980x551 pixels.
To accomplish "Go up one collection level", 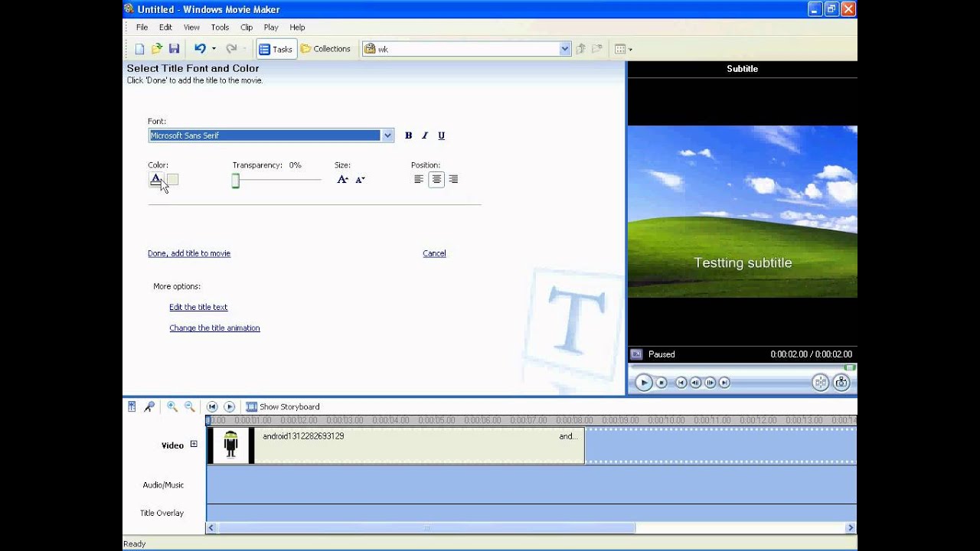I will (x=580, y=49).
